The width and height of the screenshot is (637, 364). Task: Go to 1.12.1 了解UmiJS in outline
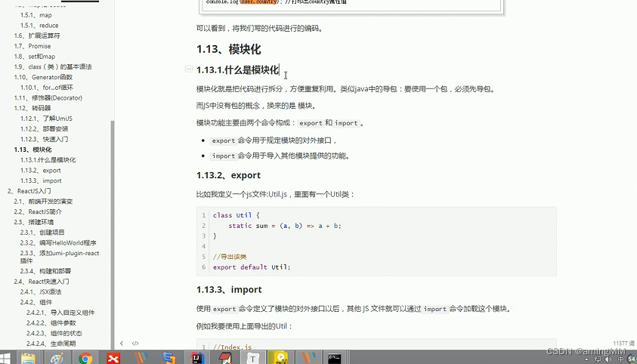(x=46, y=119)
